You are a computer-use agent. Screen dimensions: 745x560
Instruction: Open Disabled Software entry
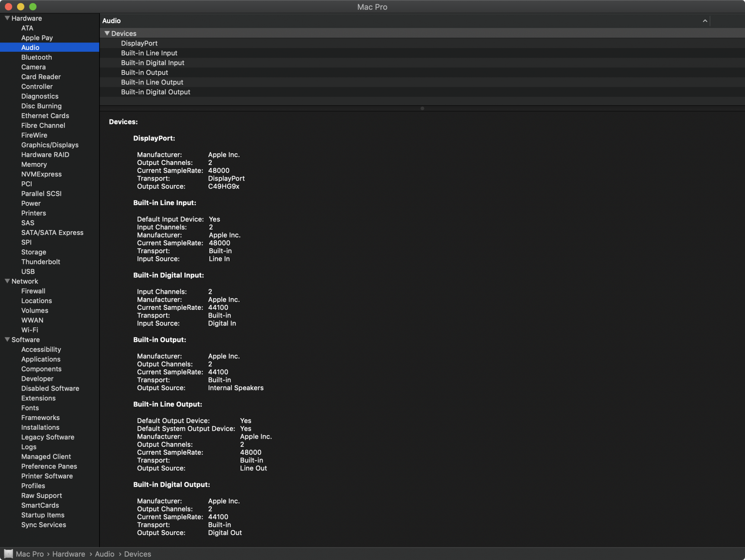(50, 388)
